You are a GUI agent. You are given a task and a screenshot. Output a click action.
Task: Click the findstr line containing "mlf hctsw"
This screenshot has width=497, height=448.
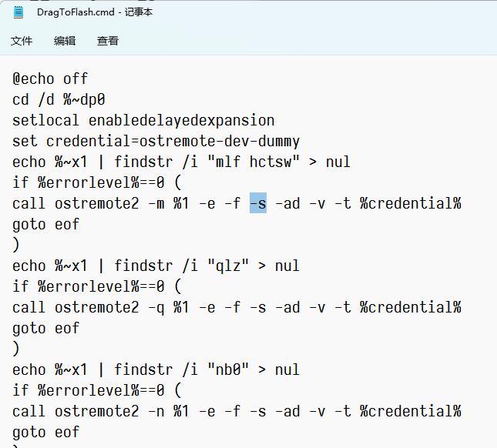point(181,162)
